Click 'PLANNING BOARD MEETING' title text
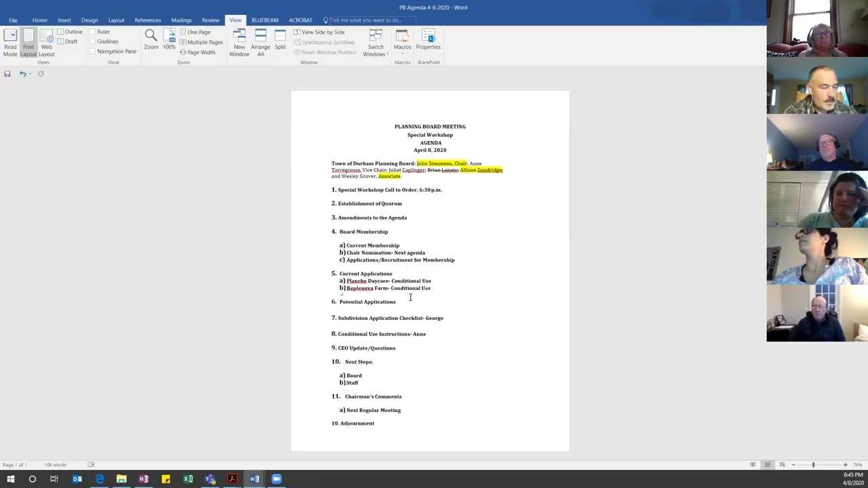 430,127
